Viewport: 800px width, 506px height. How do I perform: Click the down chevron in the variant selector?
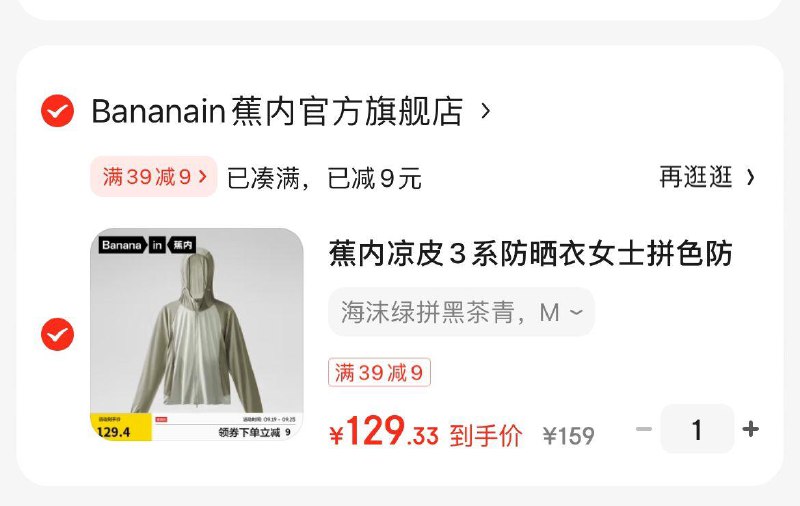[576, 312]
